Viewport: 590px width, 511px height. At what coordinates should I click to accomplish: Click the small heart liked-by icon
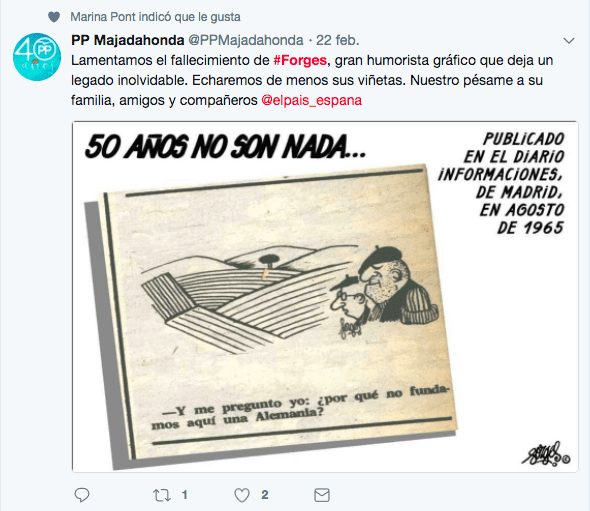click(x=54, y=17)
